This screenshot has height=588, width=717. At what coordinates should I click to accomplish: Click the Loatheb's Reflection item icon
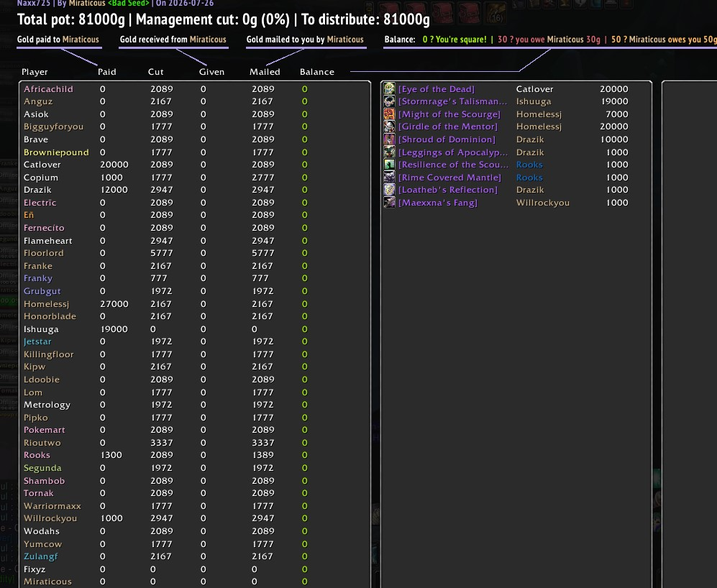389,189
